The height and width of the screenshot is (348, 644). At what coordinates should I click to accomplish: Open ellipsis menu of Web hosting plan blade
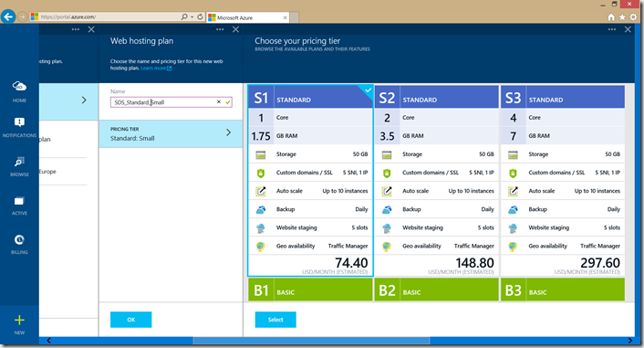pyautogui.click(x=220, y=29)
